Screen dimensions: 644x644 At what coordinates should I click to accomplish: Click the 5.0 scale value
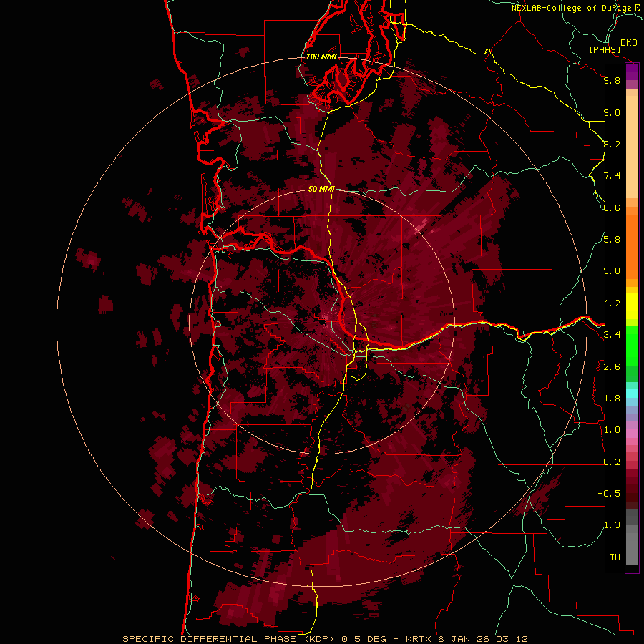[x=612, y=271]
